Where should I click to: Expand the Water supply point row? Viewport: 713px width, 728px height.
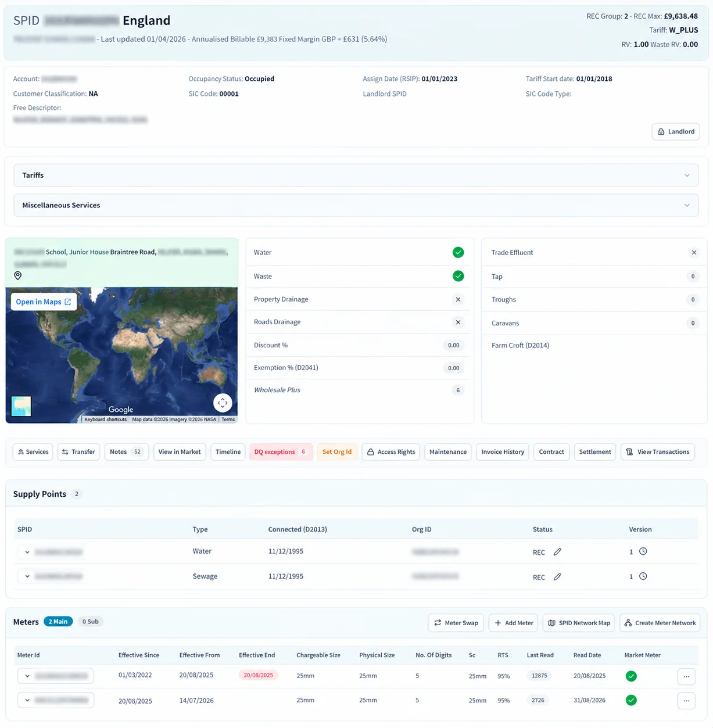[27, 552]
